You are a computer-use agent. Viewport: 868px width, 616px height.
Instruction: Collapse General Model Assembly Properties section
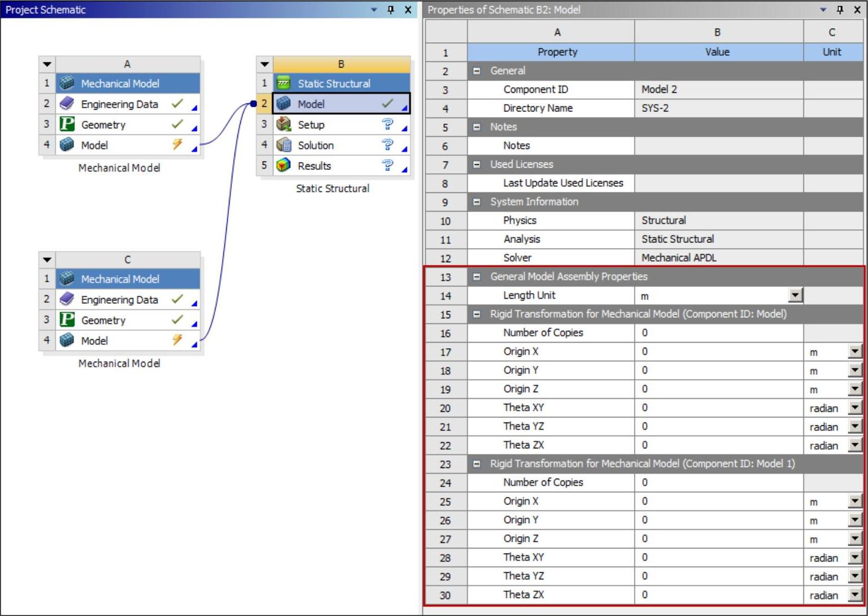pyautogui.click(x=476, y=277)
